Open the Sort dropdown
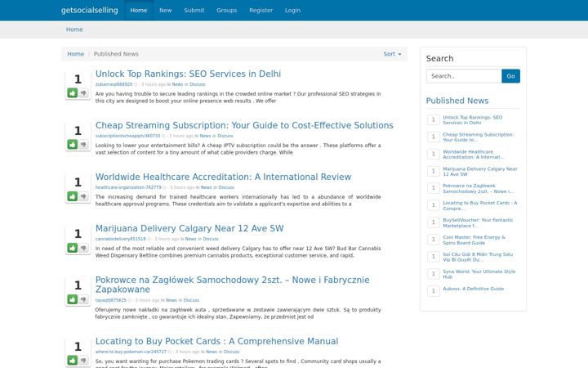 coord(392,54)
